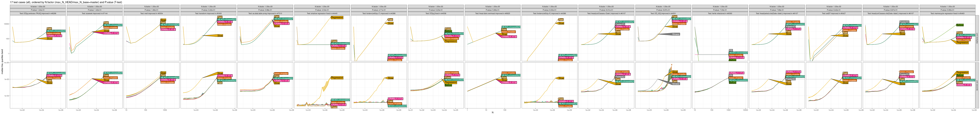Click pink 'CRAN=1.17.8' label in isoweek kilobytes panel
The image size is (980, 115).
click(x=111, y=33)
